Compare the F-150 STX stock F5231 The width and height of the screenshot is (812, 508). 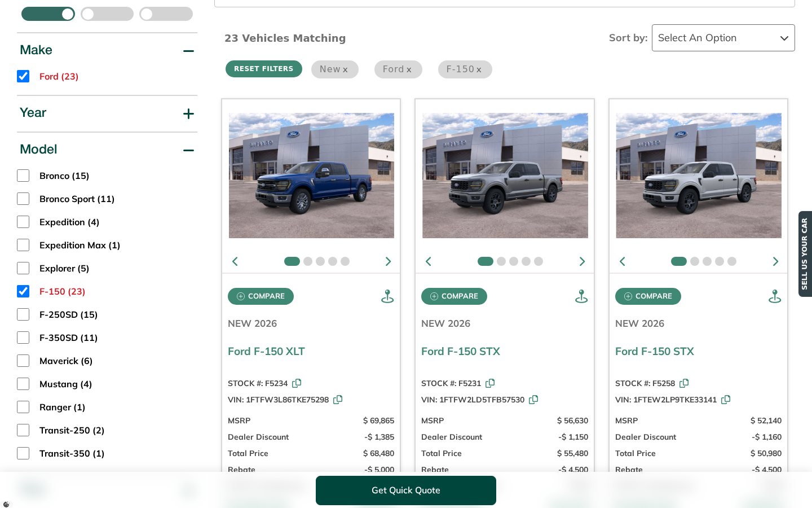pyautogui.click(x=454, y=296)
